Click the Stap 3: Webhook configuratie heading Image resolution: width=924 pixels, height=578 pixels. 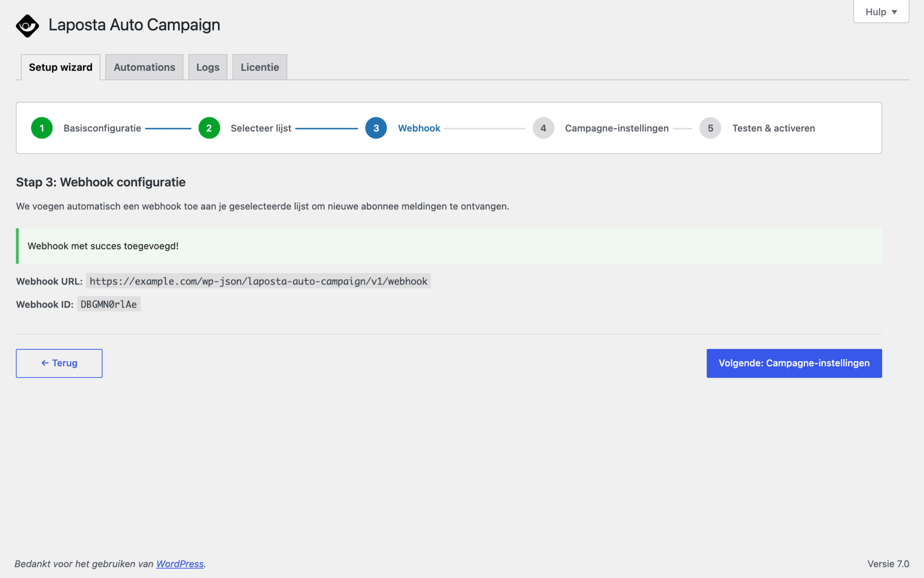point(101,182)
